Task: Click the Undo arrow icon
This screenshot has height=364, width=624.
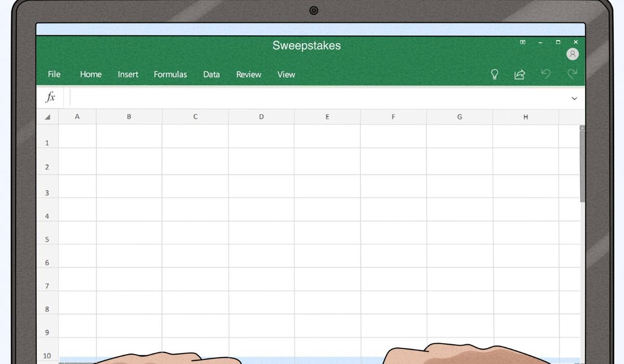Action: click(x=545, y=74)
